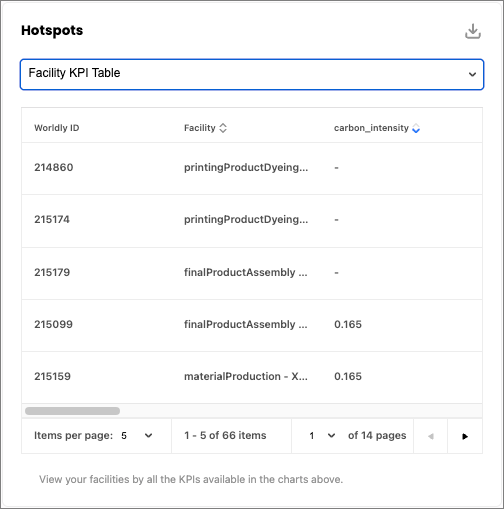The width and height of the screenshot is (504, 509).
Task: Click the materialProduction facility name
Action: click(x=246, y=376)
